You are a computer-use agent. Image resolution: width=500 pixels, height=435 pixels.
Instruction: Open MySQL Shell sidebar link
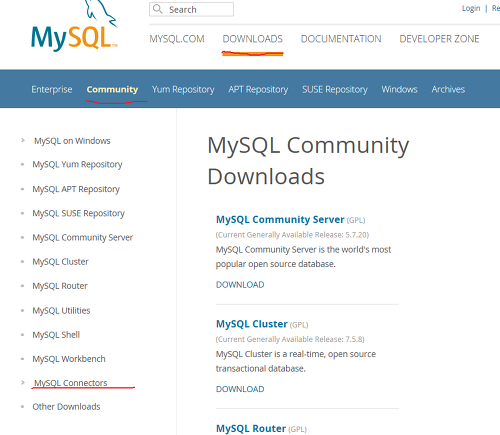56,335
